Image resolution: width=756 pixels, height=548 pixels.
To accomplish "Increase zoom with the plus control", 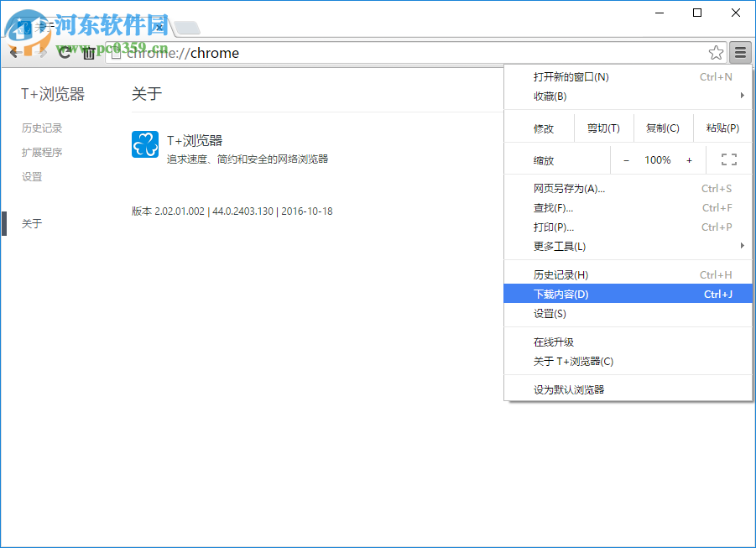I will [690, 159].
